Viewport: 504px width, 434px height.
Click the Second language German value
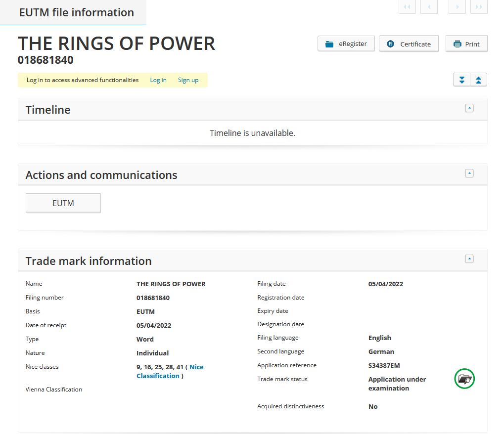pyautogui.click(x=381, y=352)
